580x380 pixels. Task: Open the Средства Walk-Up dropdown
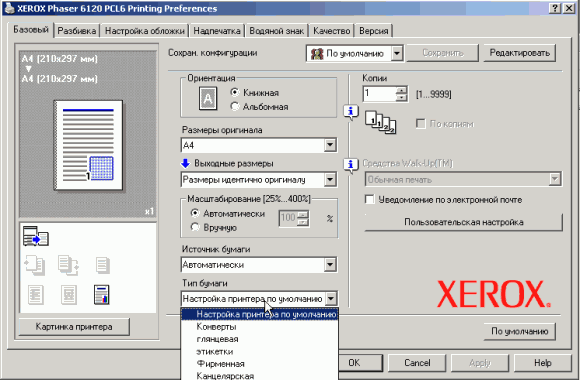click(554, 180)
